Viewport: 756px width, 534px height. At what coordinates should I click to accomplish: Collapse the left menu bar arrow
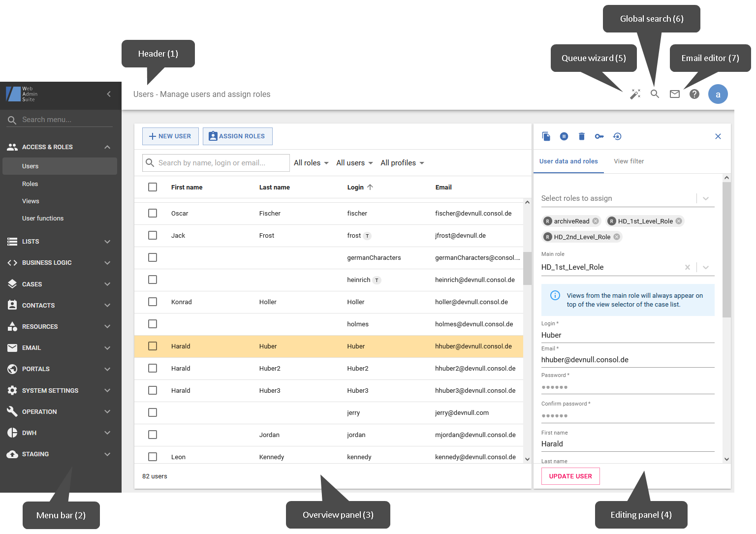point(109,94)
